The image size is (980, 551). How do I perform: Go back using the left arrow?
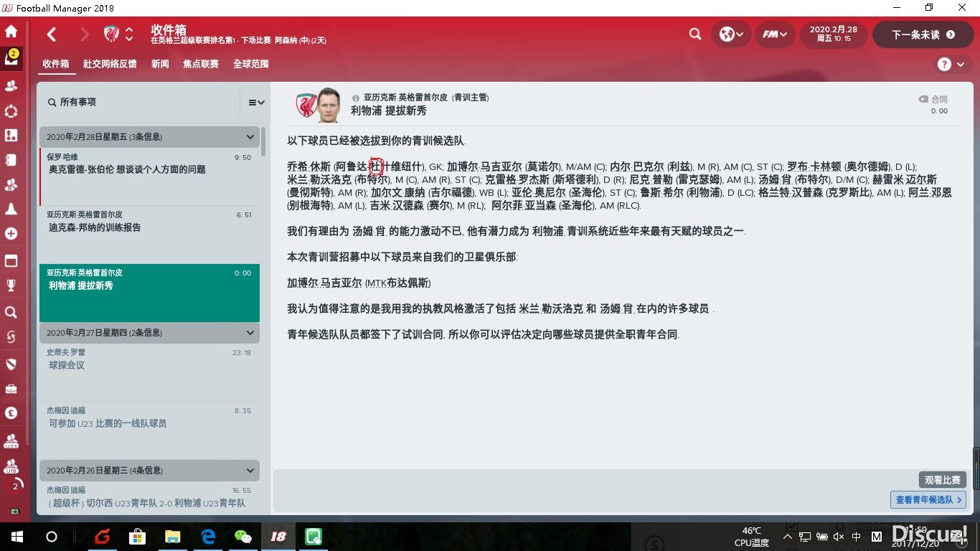coord(52,34)
